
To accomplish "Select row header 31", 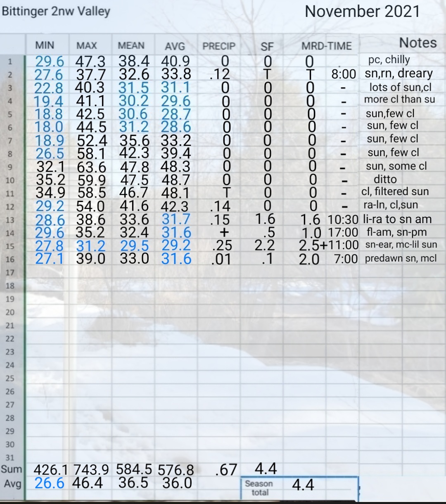I will tap(10, 457).
